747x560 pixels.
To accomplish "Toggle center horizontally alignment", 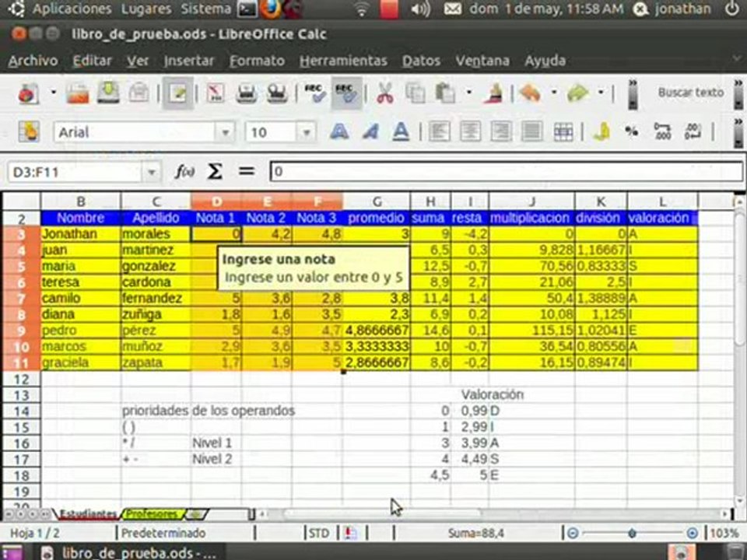I will (x=470, y=132).
